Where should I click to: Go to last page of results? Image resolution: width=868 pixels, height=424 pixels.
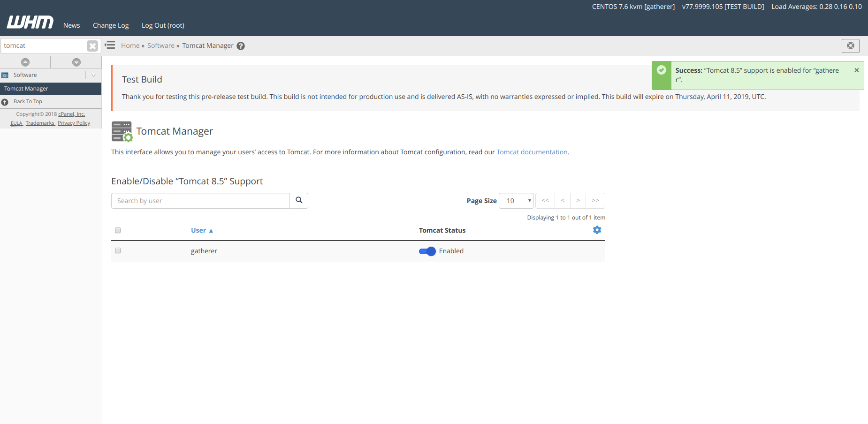(595, 201)
